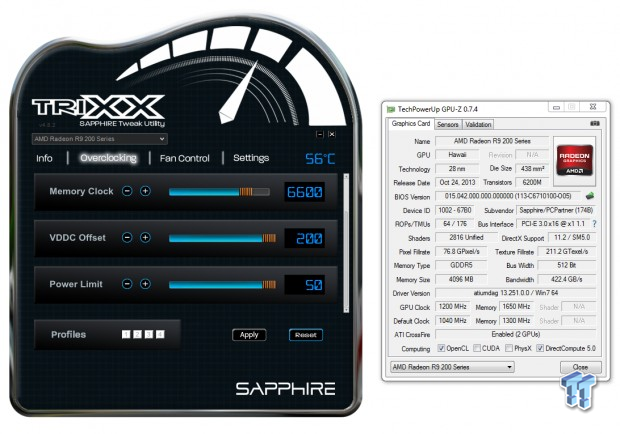
Task: Increase Memory Clock with plus button
Action: 146,191
